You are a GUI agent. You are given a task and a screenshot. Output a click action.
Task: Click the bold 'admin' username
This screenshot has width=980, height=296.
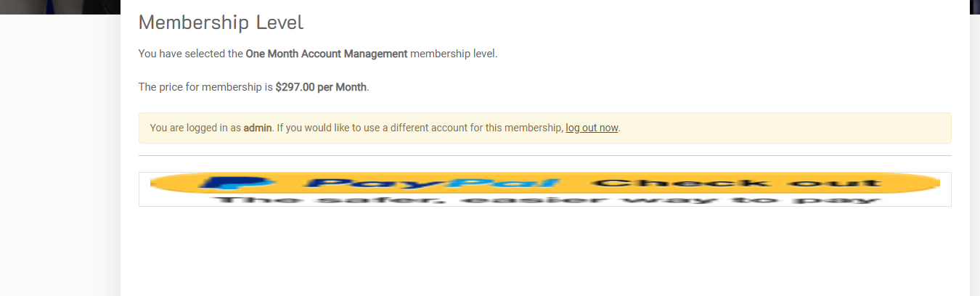257,128
